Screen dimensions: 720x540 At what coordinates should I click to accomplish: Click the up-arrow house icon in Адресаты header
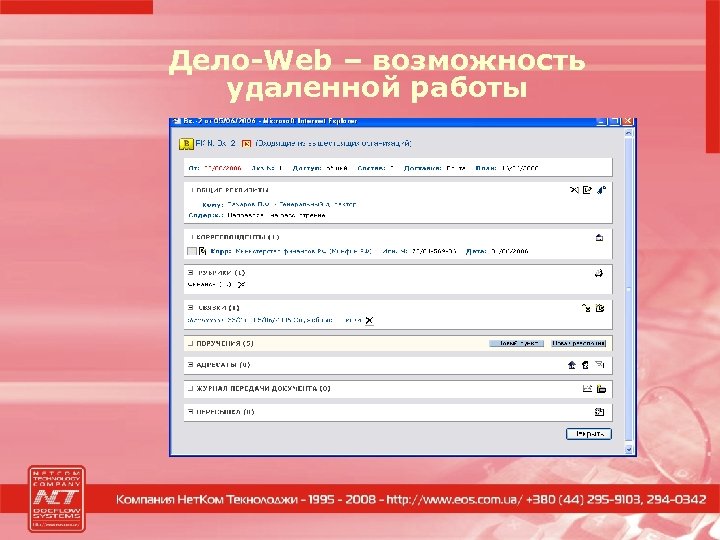[x=572, y=365]
